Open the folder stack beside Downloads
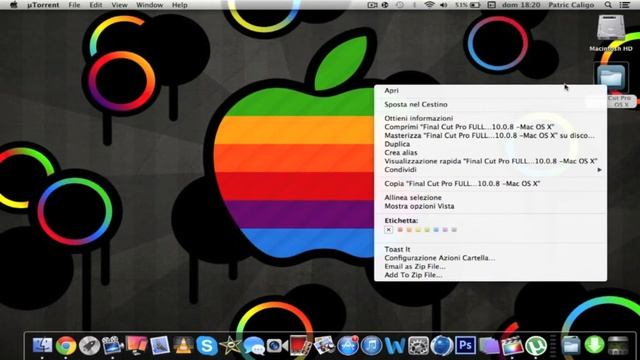Image resolution: width=640 pixels, height=360 pixels. coord(571,346)
